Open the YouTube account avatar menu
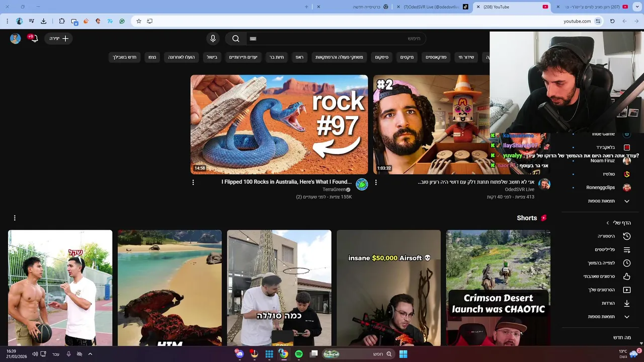The width and height of the screenshot is (644, 362). pyautogui.click(x=16, y=39)
